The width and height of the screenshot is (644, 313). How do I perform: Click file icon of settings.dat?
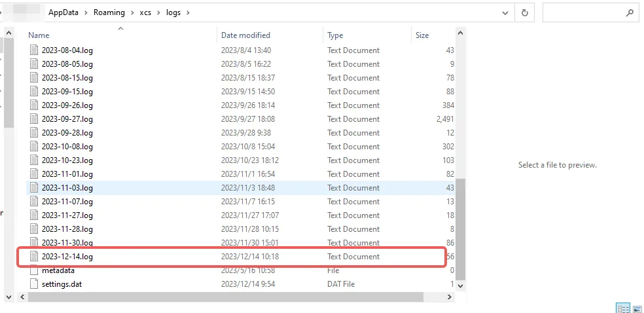(33, 284)
